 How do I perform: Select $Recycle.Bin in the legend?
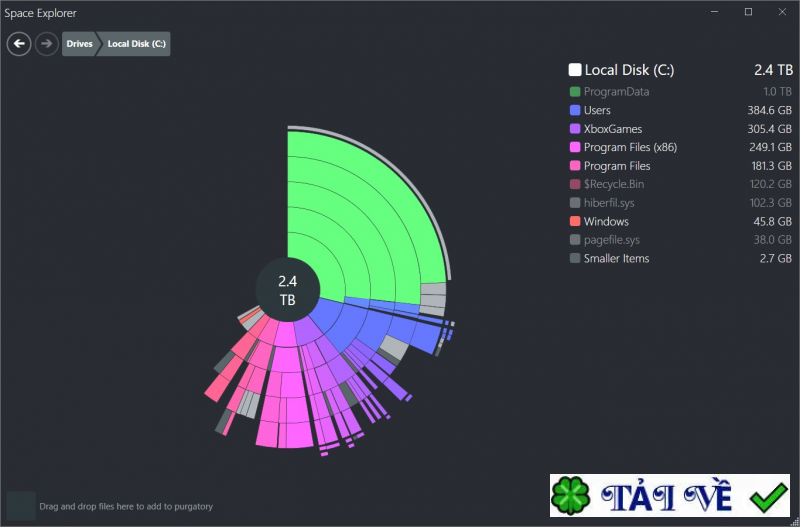coord(614,184)
